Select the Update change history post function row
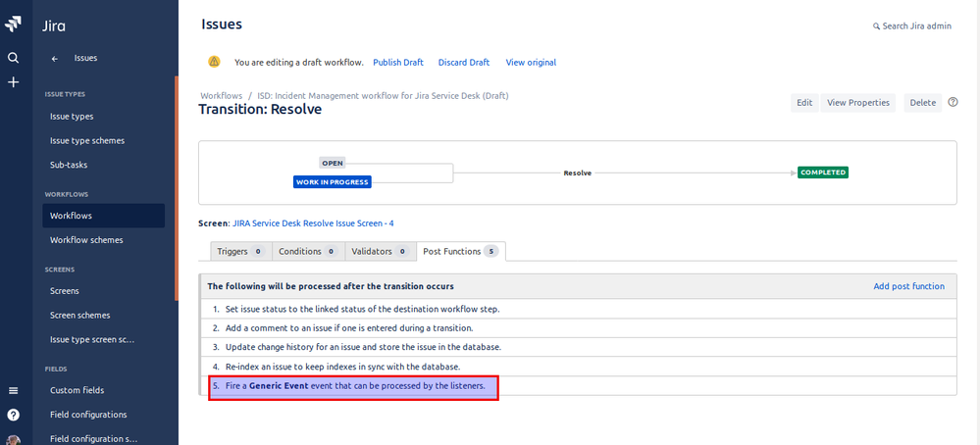Image resolution: width=980 pixels, height=445 pixels. click(578, 346)
